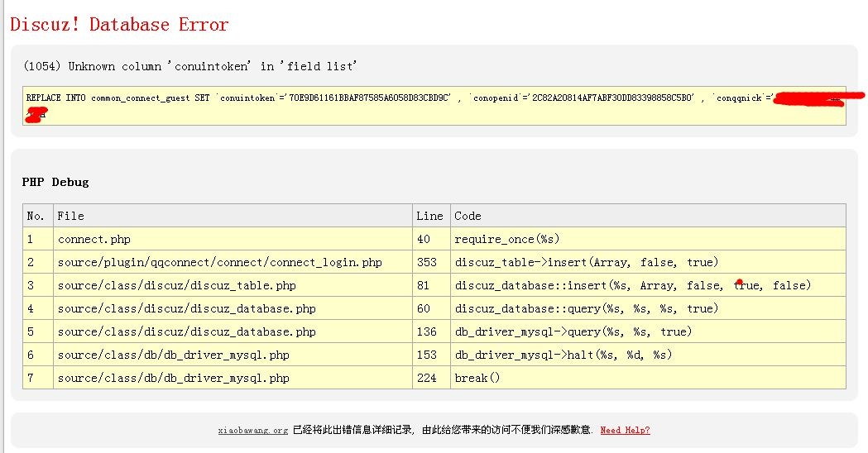
Task: Click the "Discuz! Database Error" heading
Action: [119, 25]
